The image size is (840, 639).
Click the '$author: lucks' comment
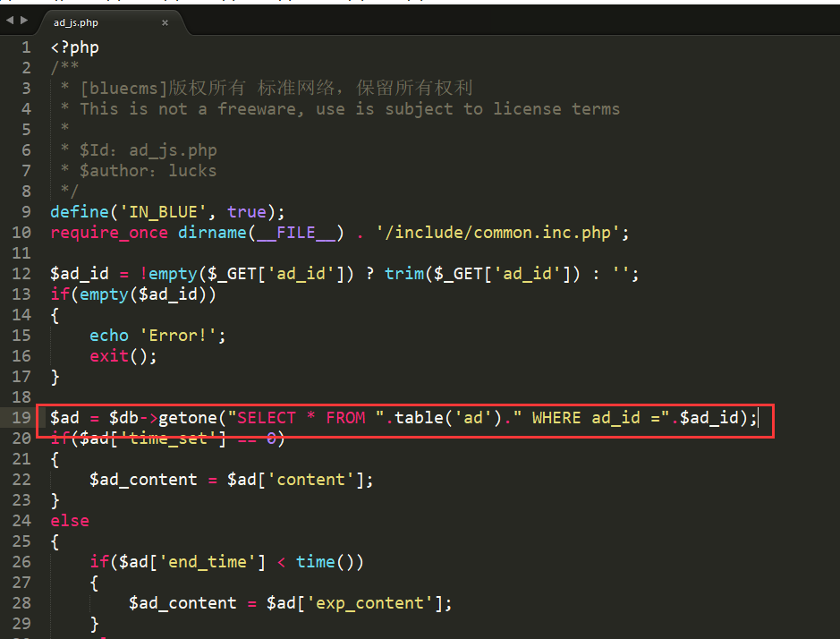148,171
